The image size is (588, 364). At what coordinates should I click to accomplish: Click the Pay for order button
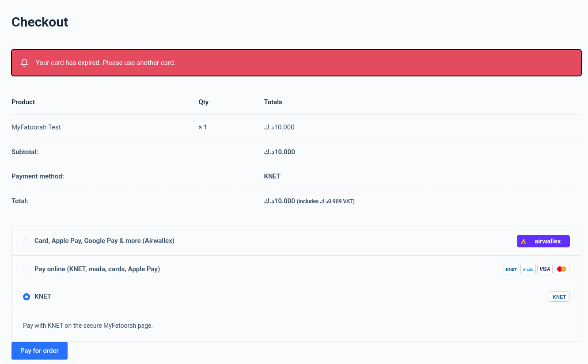click(x=39, y=351)
